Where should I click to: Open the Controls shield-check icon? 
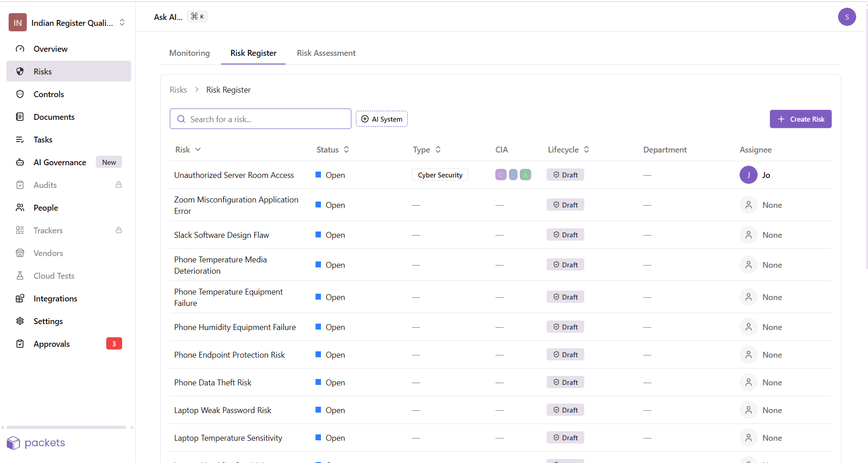point(20,94)
